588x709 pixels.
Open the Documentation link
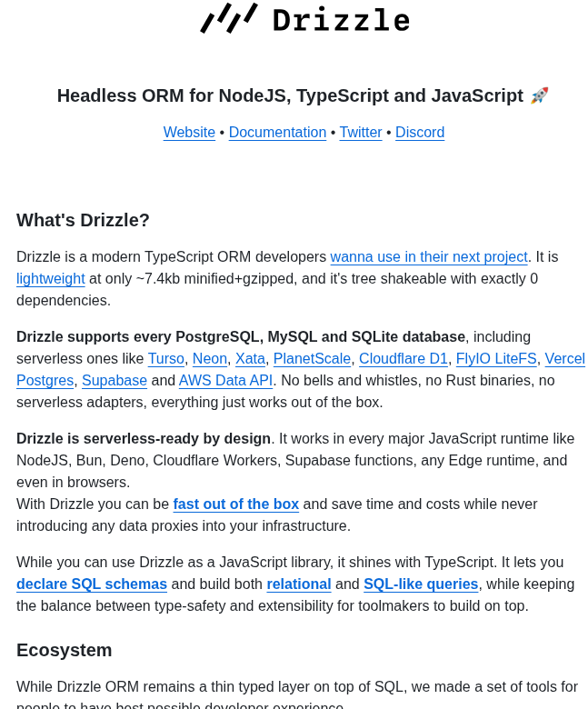[x=277, y=133]
